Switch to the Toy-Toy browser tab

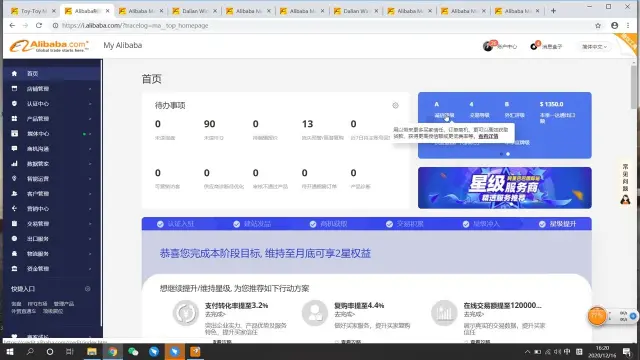point(33,11)
